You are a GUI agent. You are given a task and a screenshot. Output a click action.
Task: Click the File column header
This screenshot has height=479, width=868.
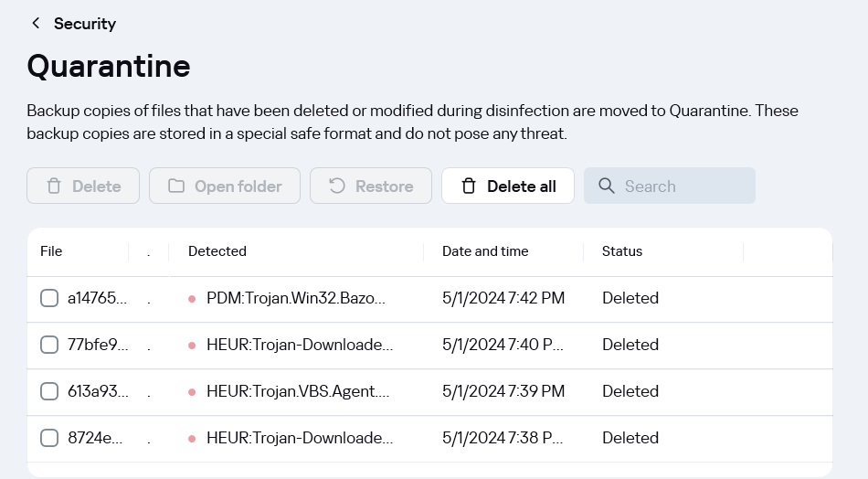coord(51,251)
